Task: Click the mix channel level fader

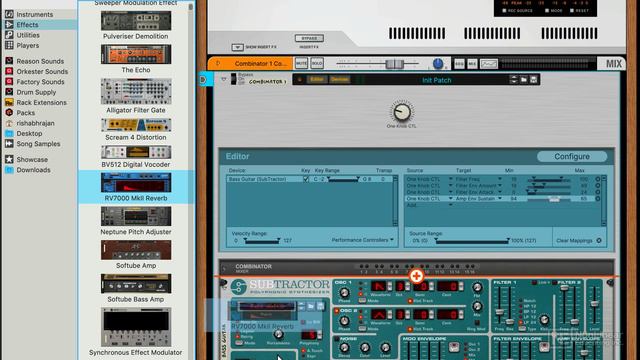Action: tap(394, 64)
